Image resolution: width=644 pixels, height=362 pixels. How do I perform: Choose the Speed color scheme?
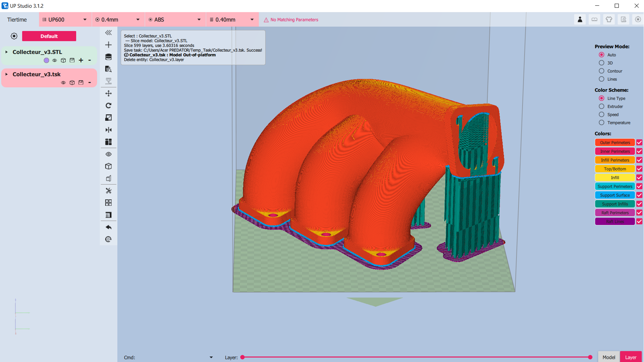tap(601, 115)
